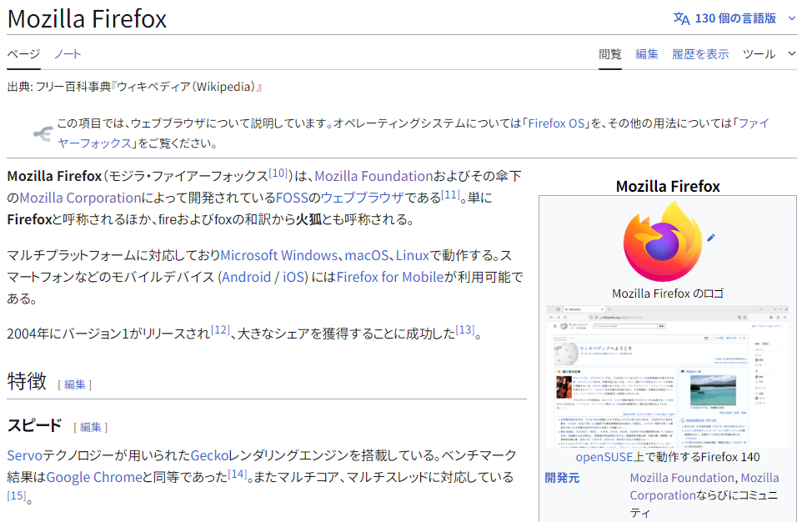Follow the Mozilla Foundation link in intro
Viewport: 812px width, 522px height.
(x=373, y=176)
